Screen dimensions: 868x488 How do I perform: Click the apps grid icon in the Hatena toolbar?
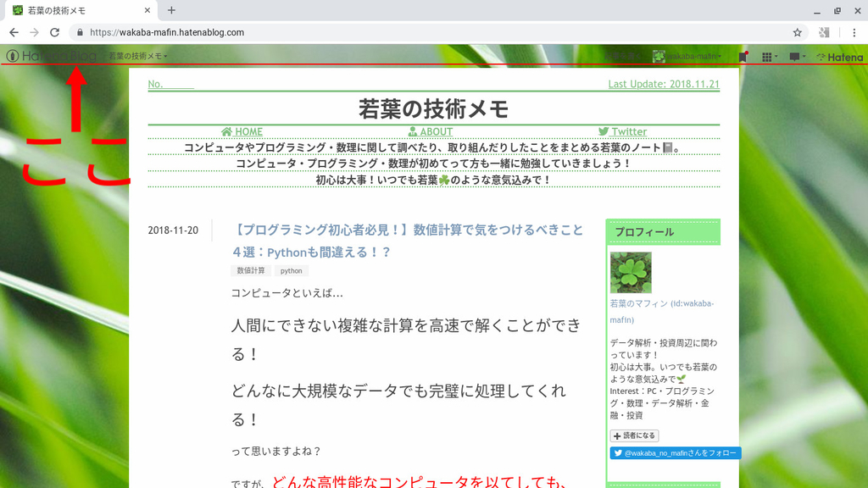(767, 57)
